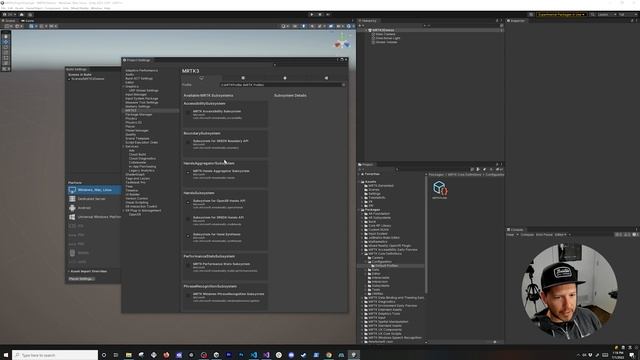Screen dimensions: 640x360
Task: Click the Unity icon on the taskbar
Action: [x=354, y=355]
